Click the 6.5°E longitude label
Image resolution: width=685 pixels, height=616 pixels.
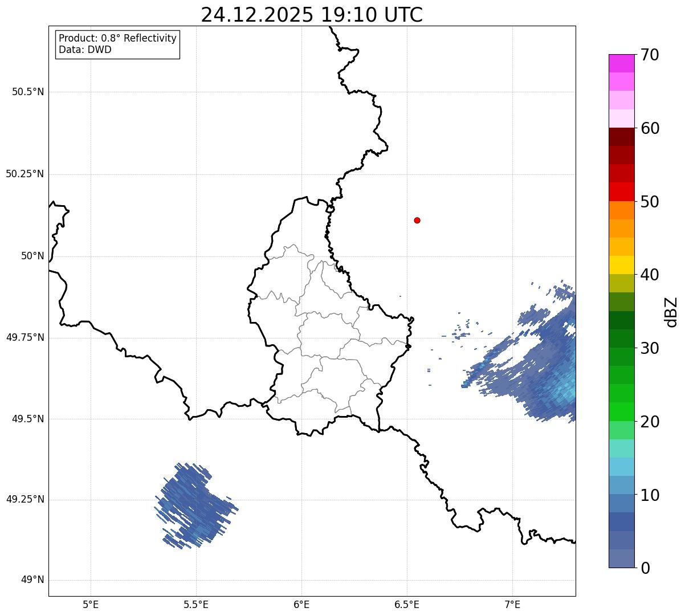pos(407,604)
